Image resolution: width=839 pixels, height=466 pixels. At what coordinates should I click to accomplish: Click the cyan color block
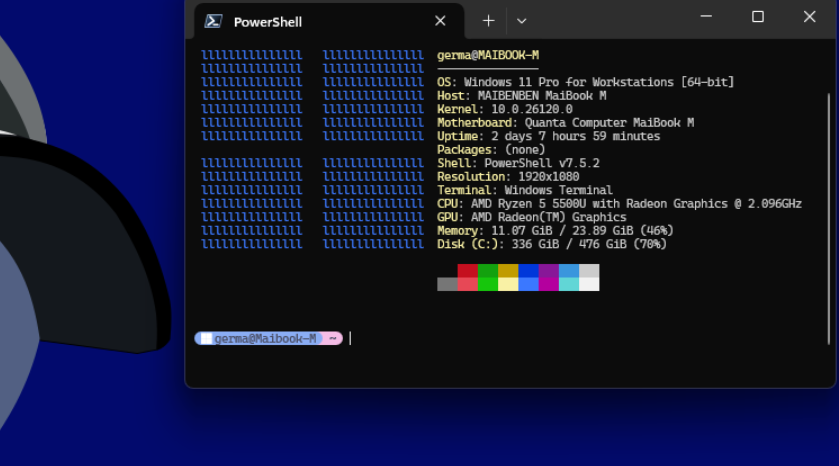coord(569,284)
